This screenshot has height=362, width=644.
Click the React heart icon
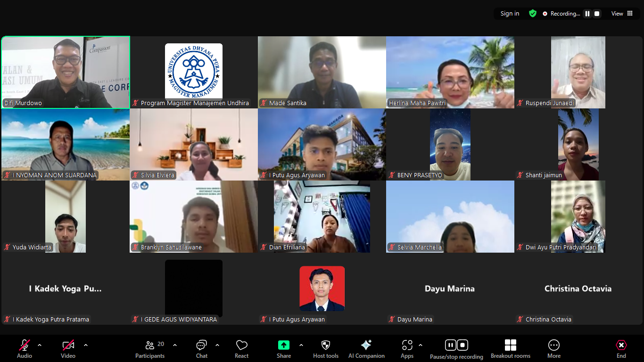pos(241,346)
